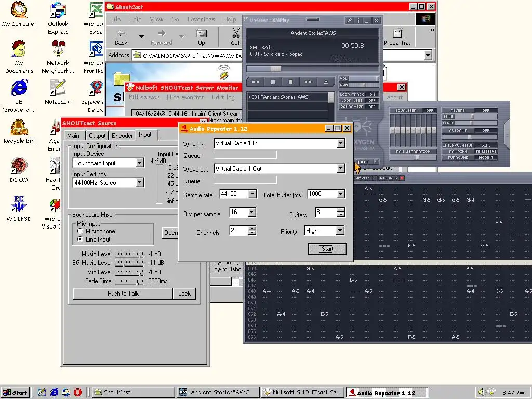This screenshot has width=532, height=399.
Task: Toggle Visuals panel in XMPlay
Action: [x=391, y=178]
